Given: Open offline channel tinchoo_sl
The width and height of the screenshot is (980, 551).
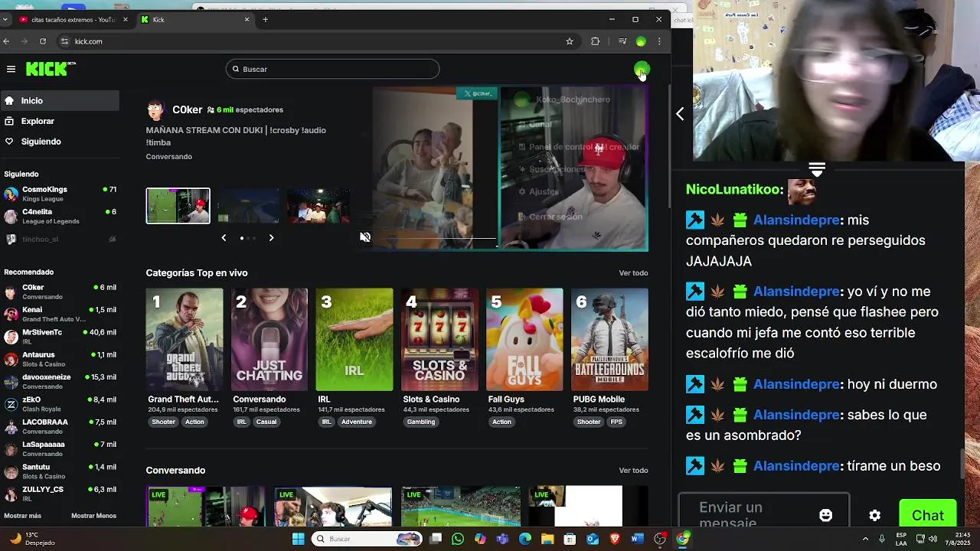Looking at the screenshot, I should click(x=60, y=239).
